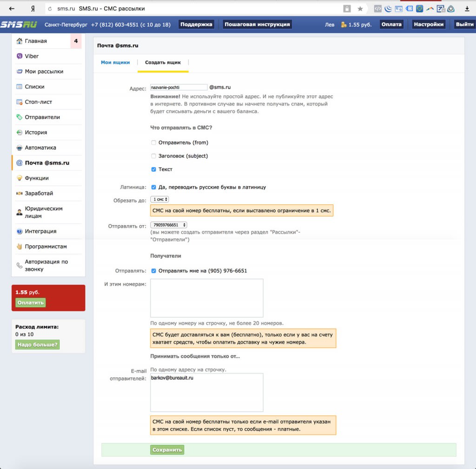The height and width of the screenshot is (469, 476).
Task: Click the mailbox address input field
Action: [x=179, y=87]
